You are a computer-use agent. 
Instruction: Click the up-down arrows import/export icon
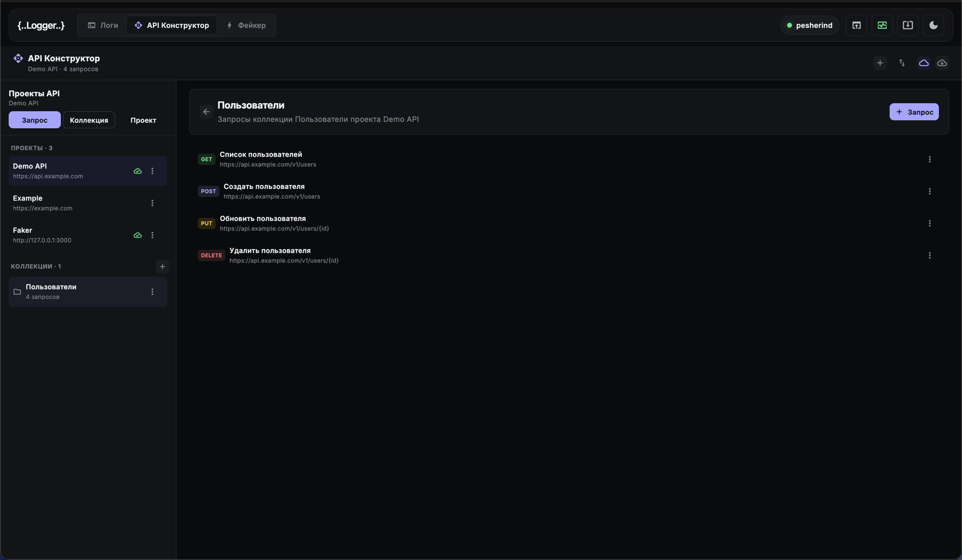pos(902,63)
